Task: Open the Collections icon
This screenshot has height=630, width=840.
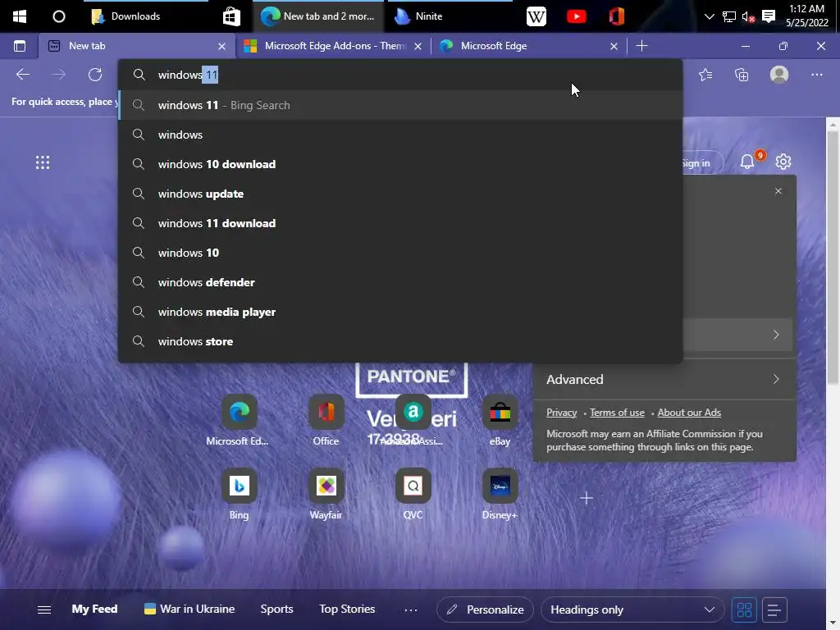Action: tap(742, 75)
